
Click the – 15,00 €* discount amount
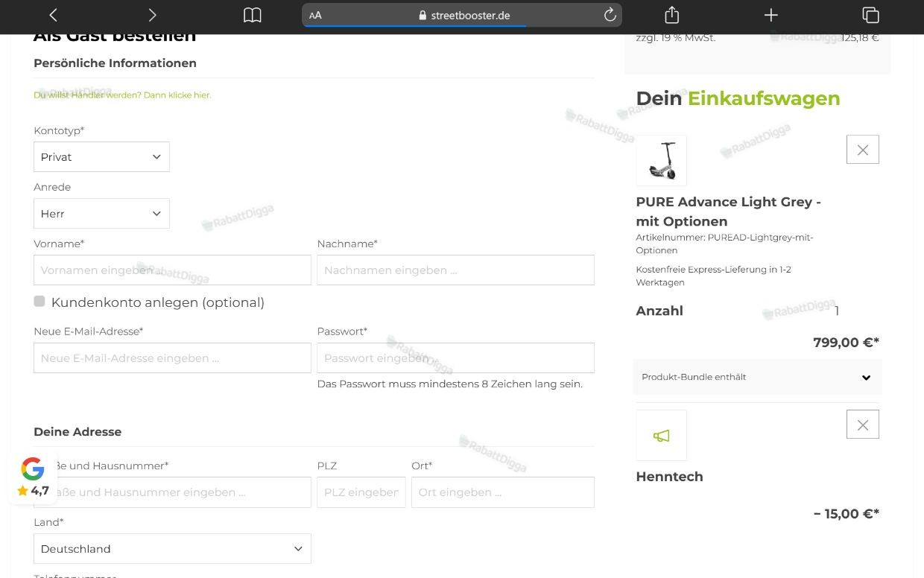click(x=847, y=514)
